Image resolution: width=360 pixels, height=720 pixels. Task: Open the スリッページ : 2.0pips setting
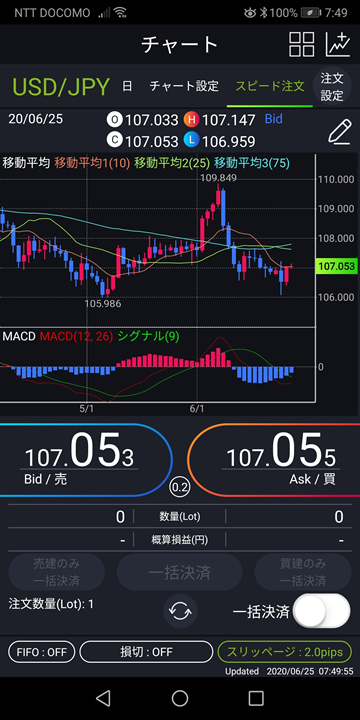285,652
